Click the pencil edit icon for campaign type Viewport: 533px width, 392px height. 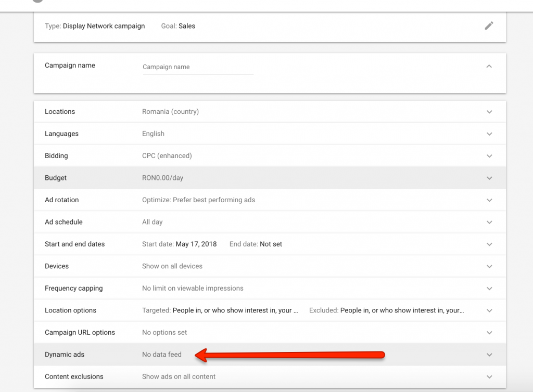pos(489,25)
